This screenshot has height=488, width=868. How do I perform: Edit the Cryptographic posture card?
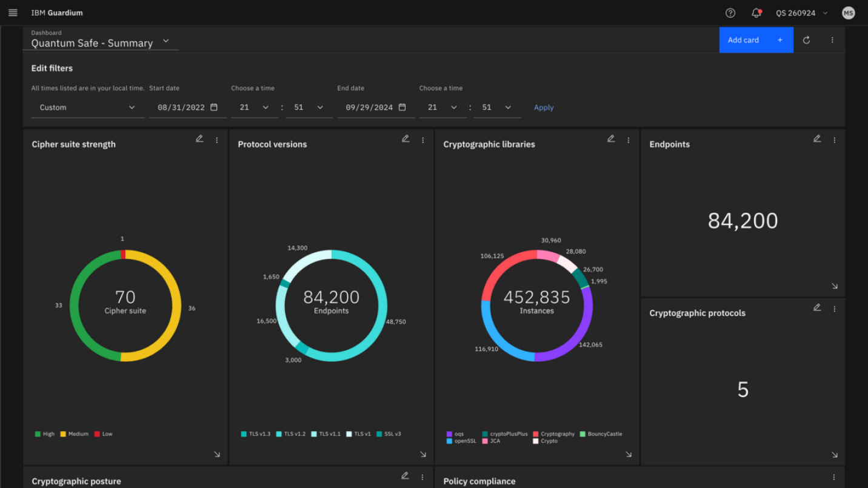pyautogui.click(x=405, y=476)
